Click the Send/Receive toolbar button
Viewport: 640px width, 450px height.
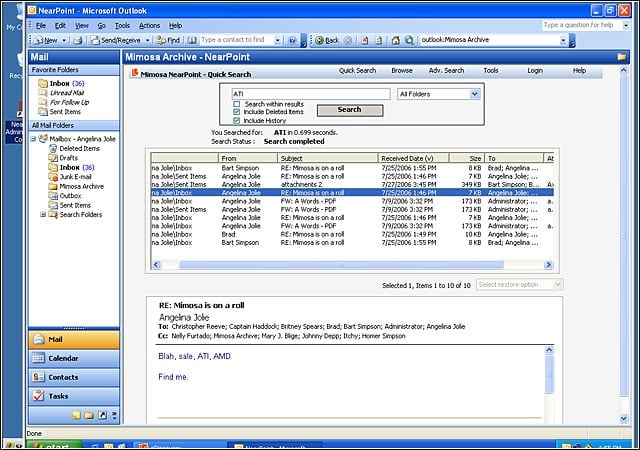[x=116, y=40]
